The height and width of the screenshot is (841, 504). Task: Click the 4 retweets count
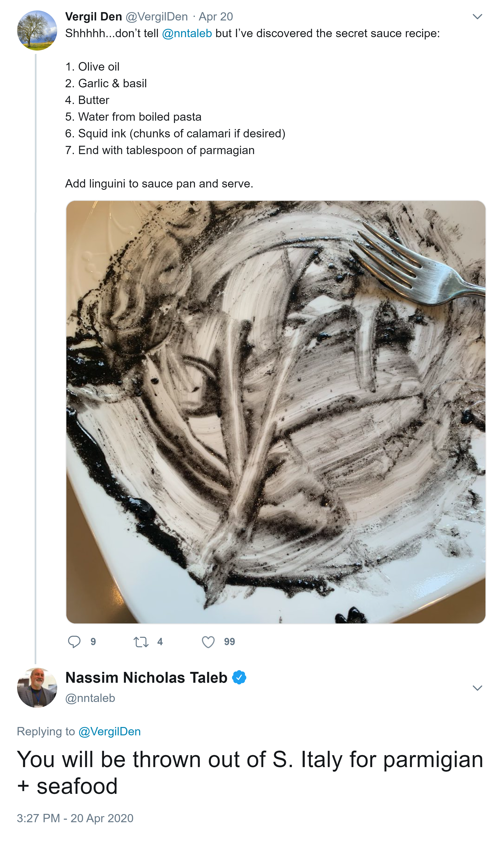tap(160, 642)
